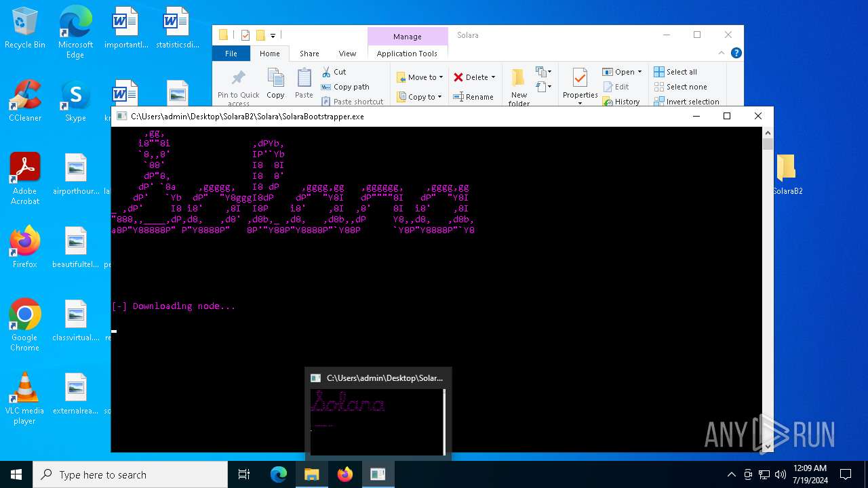Open Customize Quick Access Toolbar dropdown
This screenshot has height=488, width=868.
(x=273, y=35)
